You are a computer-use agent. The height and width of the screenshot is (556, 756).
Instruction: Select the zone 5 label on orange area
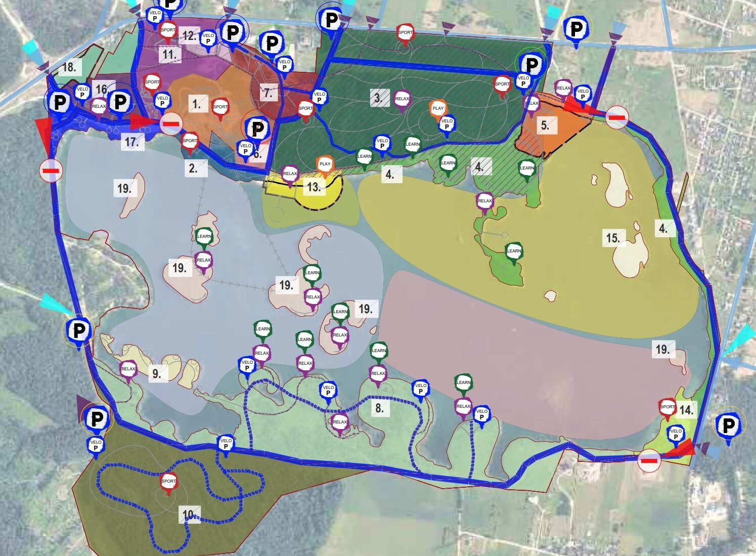(x=545, y=125)
